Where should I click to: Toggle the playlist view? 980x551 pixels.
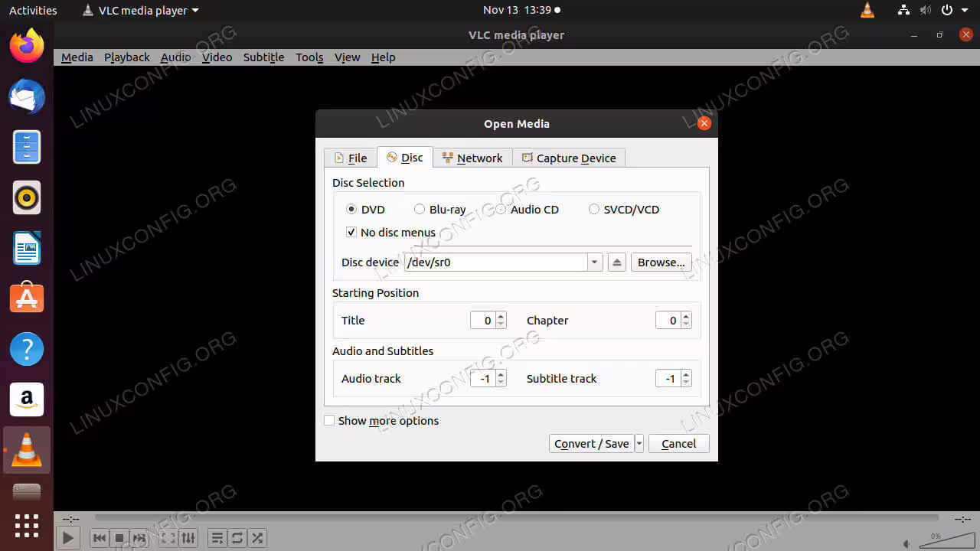[217, 538]
